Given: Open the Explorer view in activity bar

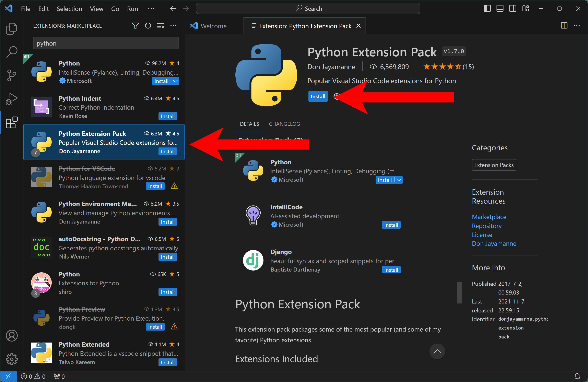Looking at the screenshot, I should click(x=11, y=28).
